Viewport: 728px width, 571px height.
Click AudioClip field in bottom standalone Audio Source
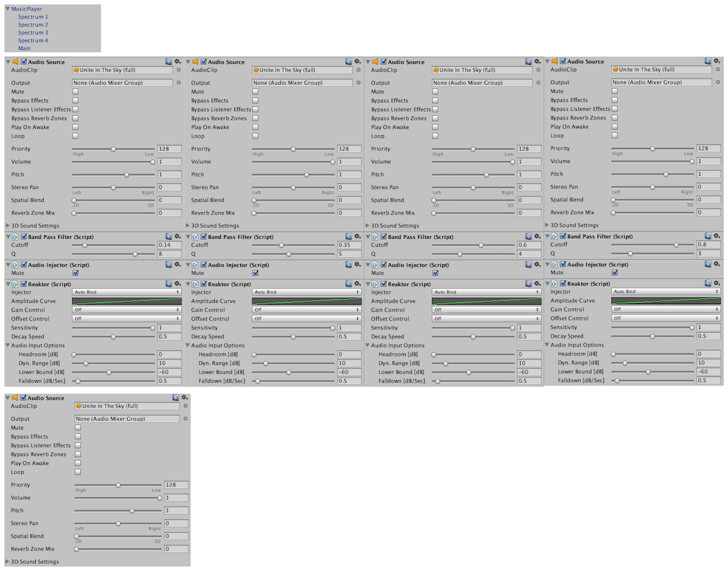pyautogui.click(x=127, y=406)
